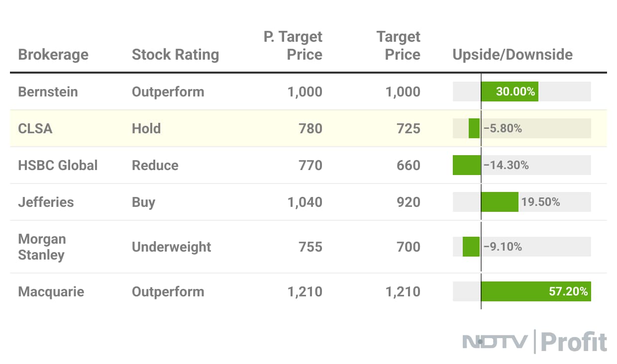Image resolution: width=617 pixels, height=364 pixels.
Task: Click the Morgan Stanley brokerage name
Action: [42, 247]
